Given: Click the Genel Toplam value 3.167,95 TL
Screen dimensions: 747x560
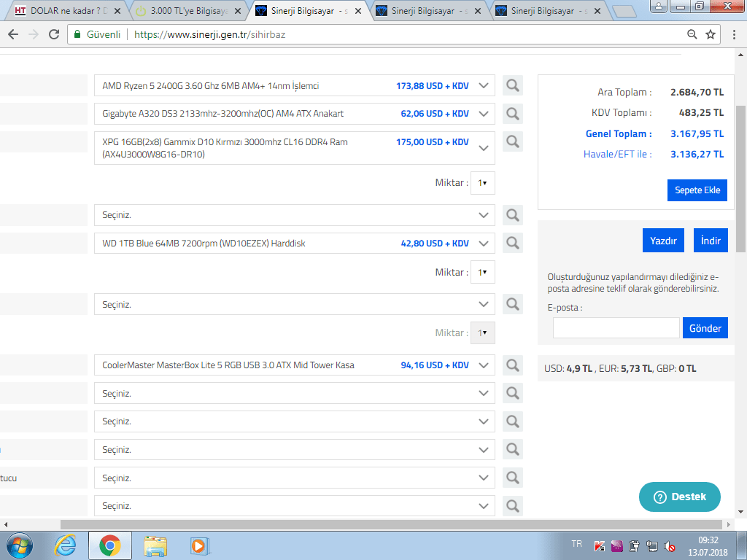Looking at the screenshot, I should (697, 134).
